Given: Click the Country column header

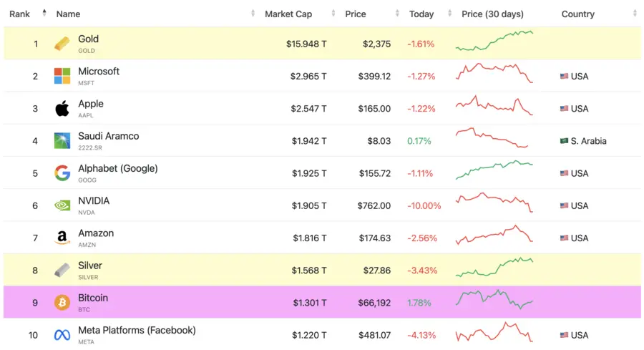Looking at the screenshot, I should click(x=578, y=14).
